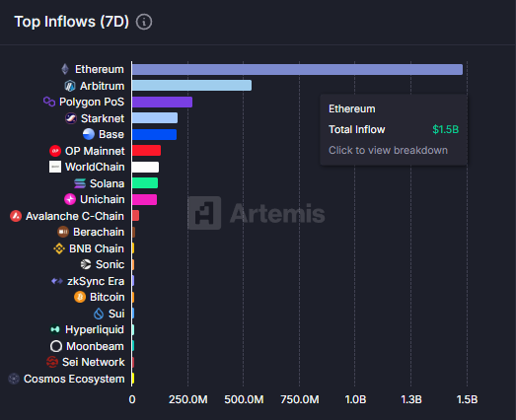Click the 1.3B axis label

[x=411, y=399]
